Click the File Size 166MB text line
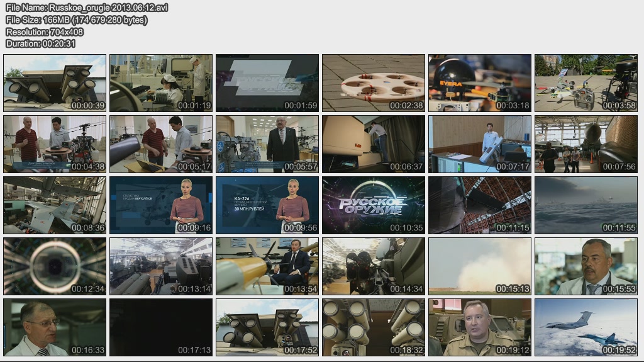 point(76,20)
